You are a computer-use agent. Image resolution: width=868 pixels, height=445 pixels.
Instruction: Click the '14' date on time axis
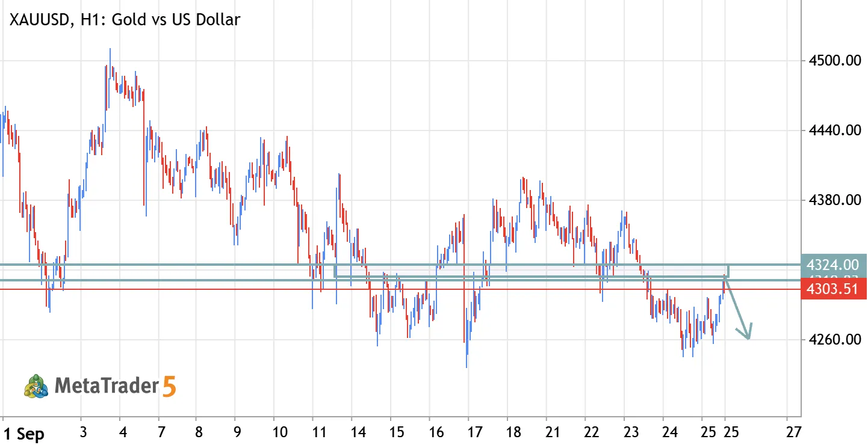357,432
